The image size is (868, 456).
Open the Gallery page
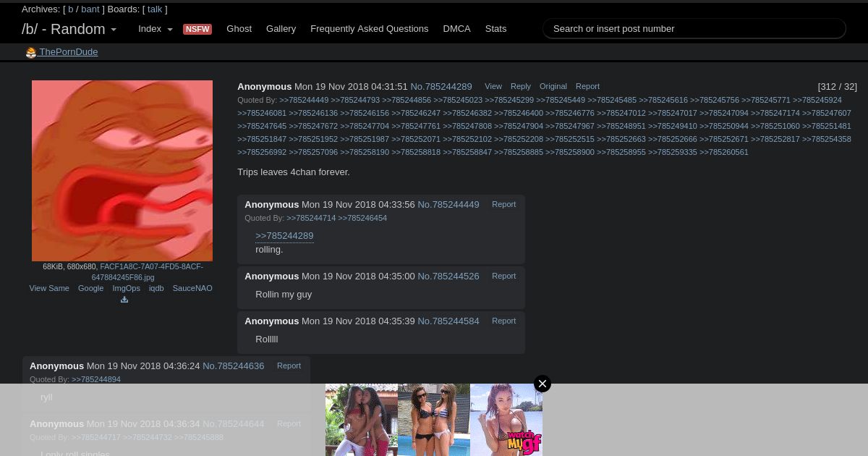coord(281,29)
